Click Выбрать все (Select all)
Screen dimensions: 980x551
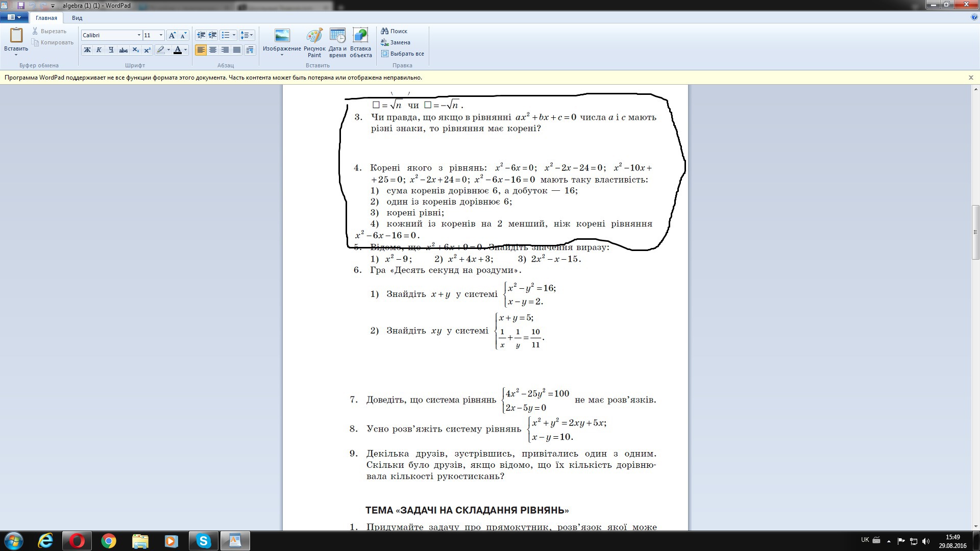pyautogui.click(x=402, y=54)
